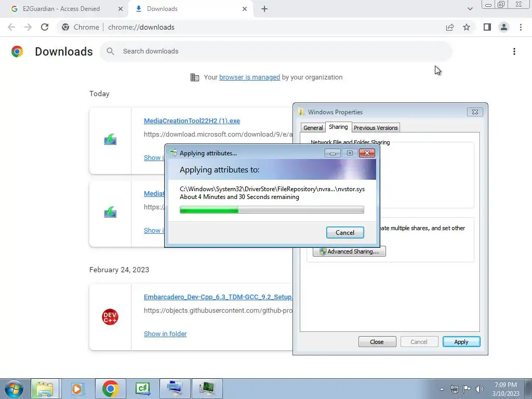Minimize the Applying attributes dialog
Image resolution: width=532 pixels, height=399 pixels.
pos(332,153)
